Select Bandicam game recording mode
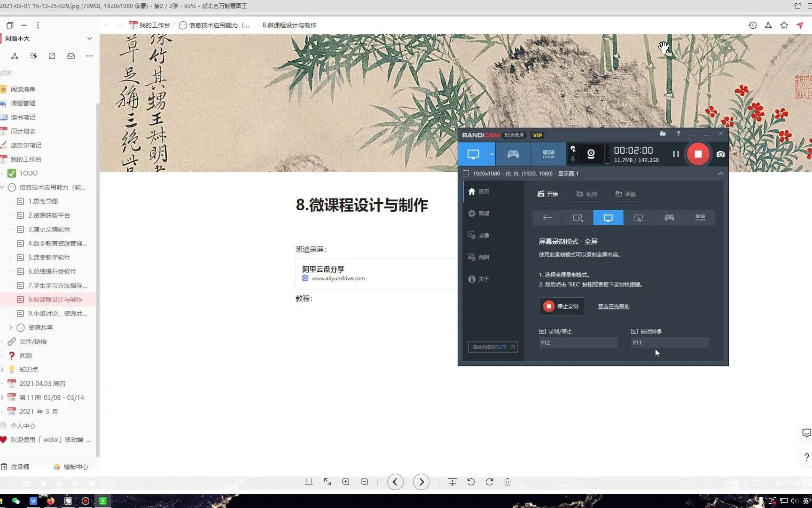This screenshot has width=812, height=508. [513, 154]
